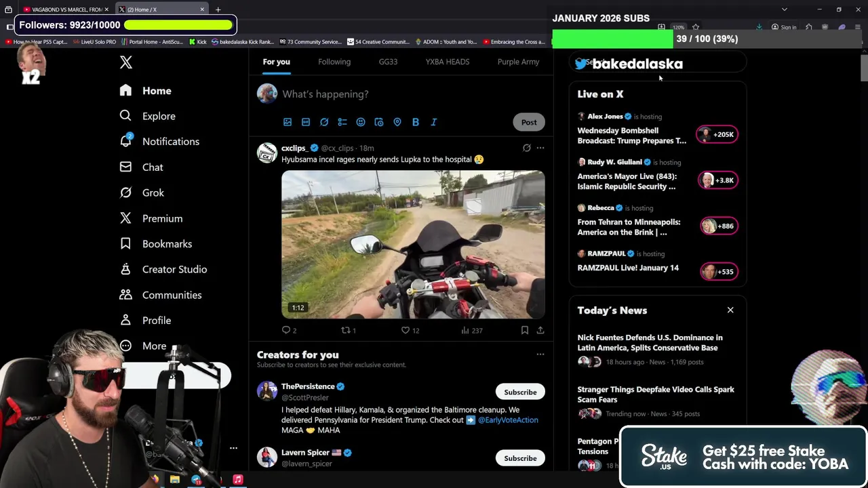Open Premium in the sidebar
868x488 pixels.
(x=151, y=218)
